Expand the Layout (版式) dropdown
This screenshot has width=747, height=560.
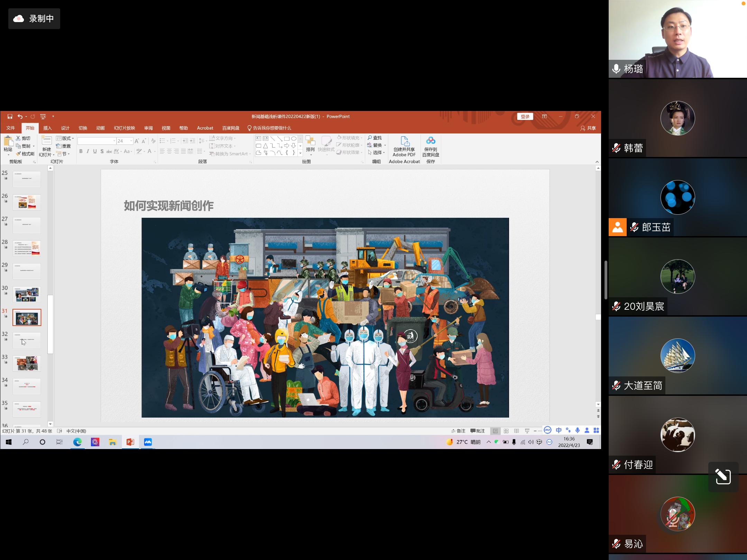[x=65, y=138]
